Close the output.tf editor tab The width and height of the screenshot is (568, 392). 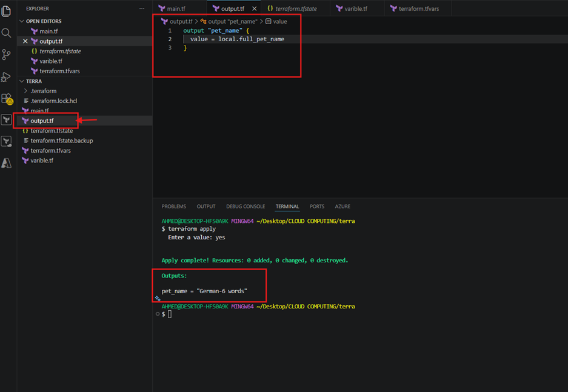click(254, 8)
